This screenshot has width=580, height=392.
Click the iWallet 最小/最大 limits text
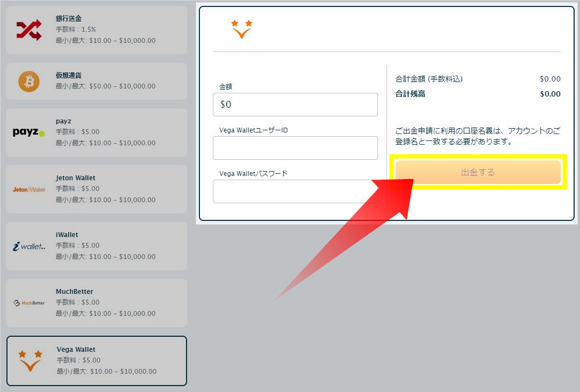click(106, 256)
